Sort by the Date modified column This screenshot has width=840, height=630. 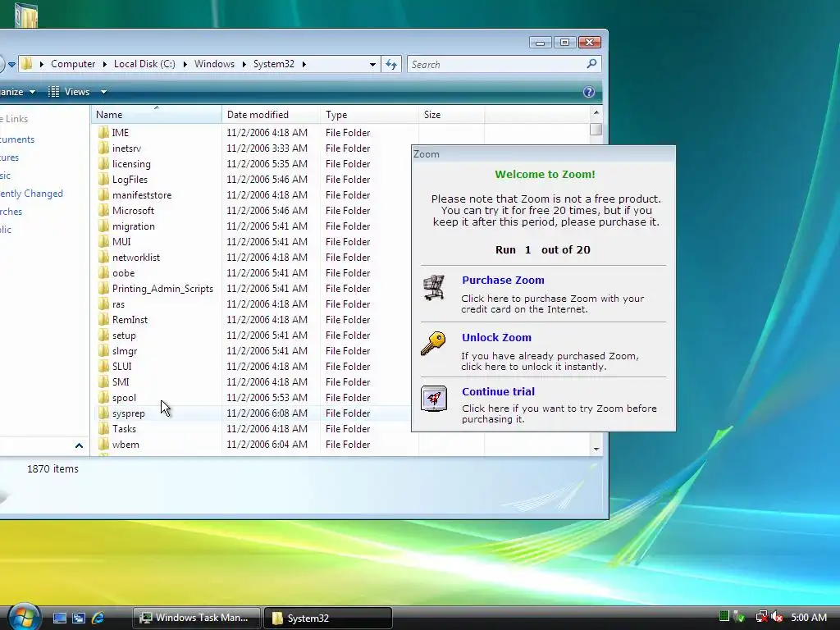coord(271,114)
